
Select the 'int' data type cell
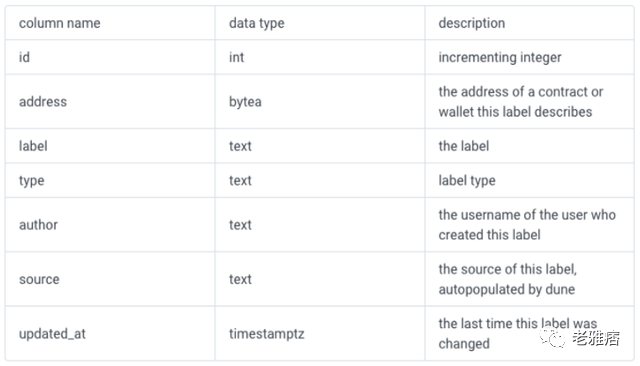coord(320,57)
